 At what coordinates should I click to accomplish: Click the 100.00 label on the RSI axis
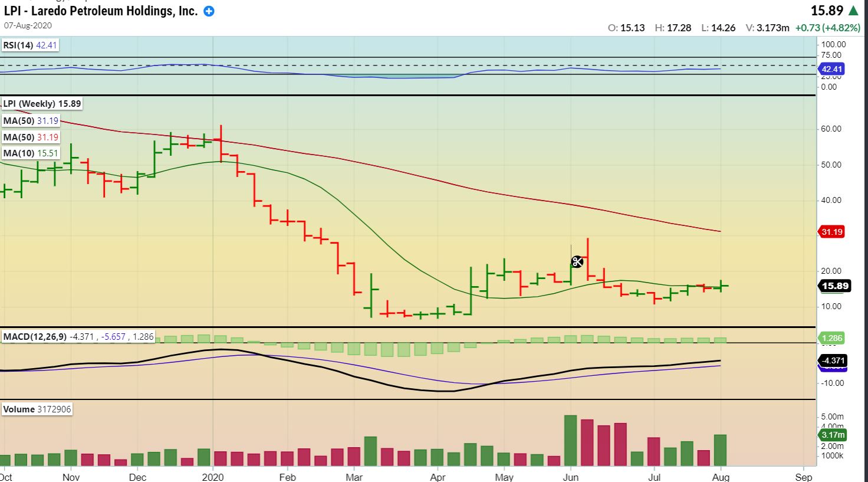click(x=833, y=44)
